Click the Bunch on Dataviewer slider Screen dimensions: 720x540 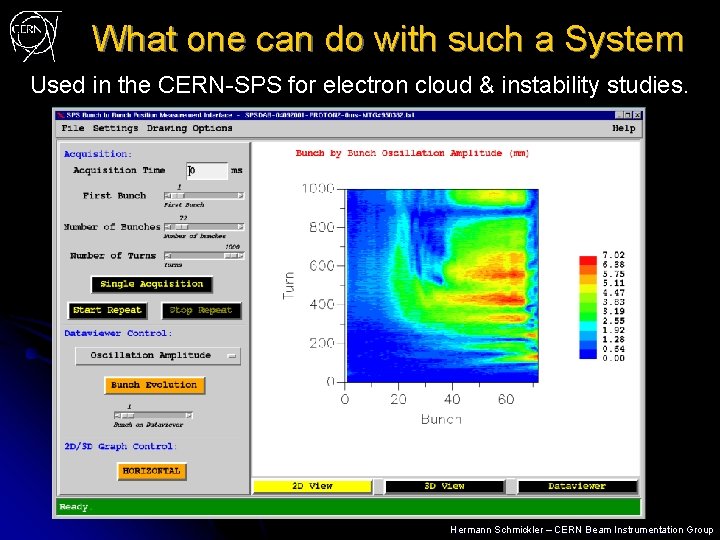coord(153,416)
